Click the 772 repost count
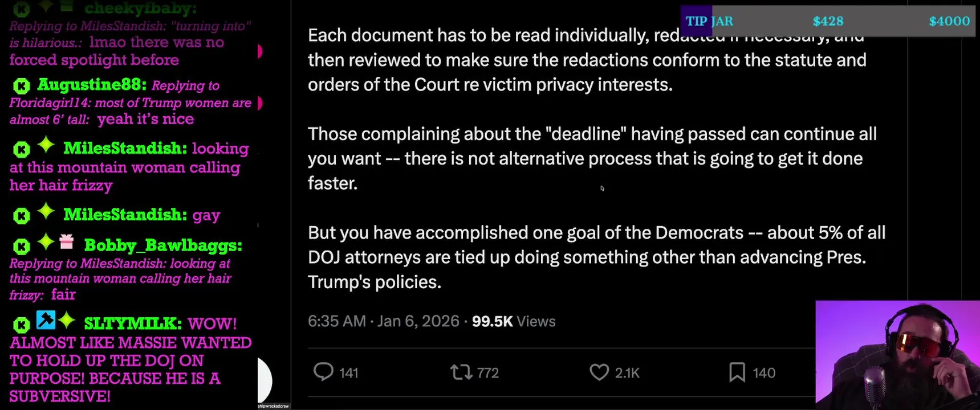Image resolution: width=980 pixels, height=410 pixels. tap(487, 373)
